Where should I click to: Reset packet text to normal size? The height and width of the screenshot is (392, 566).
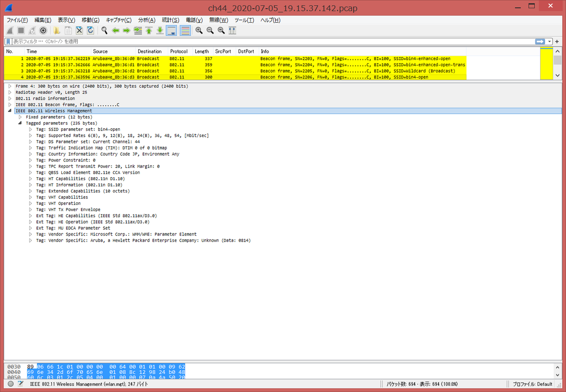221,31
